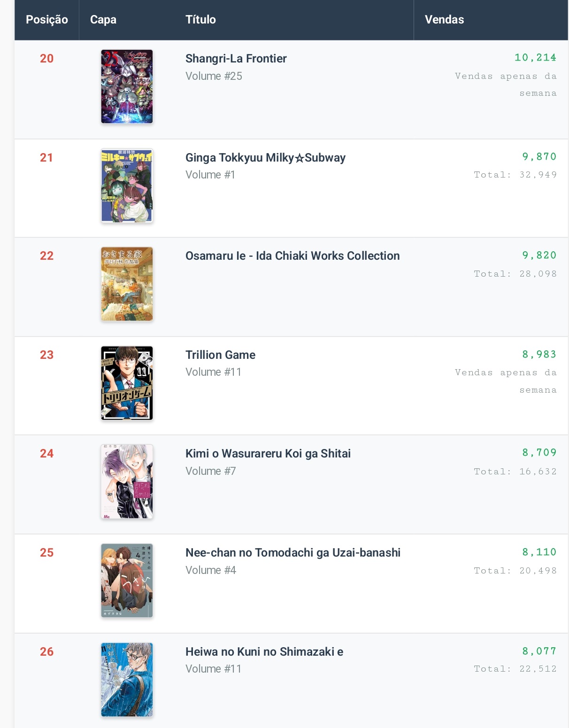View the Heiwa no Kuni no Shimazaki e cover
Screen dimensions: 569x728
(127, 680)
